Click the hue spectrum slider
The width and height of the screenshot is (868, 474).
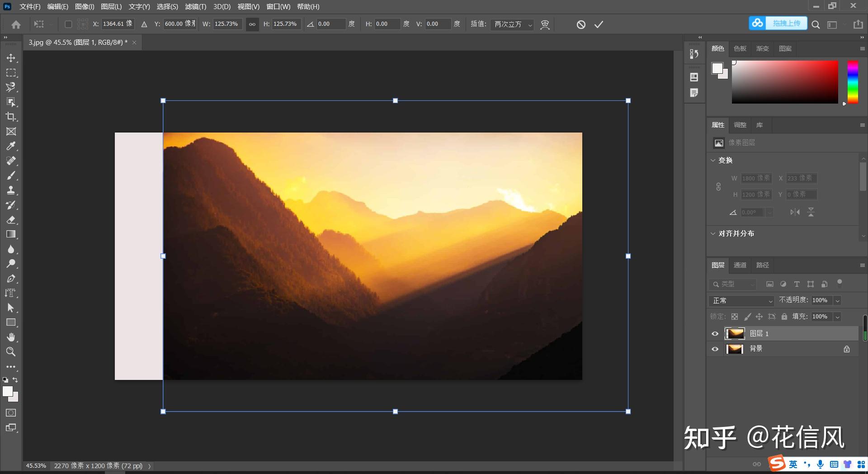point(853,82)
